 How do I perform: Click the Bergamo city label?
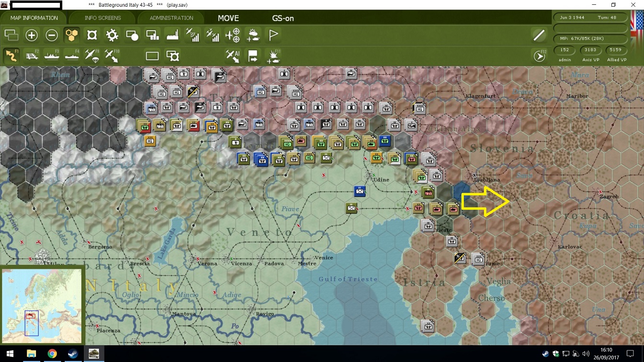tap(100, 247)
